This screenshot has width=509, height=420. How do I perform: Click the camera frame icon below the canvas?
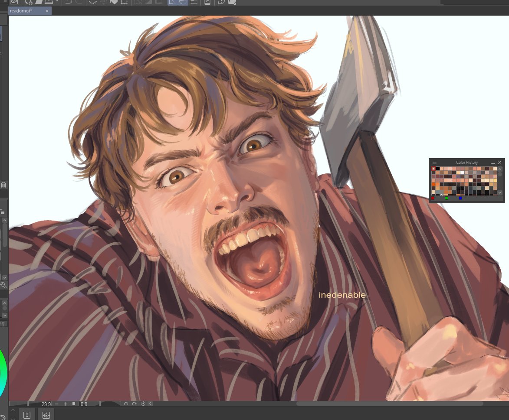coord(46,415)
